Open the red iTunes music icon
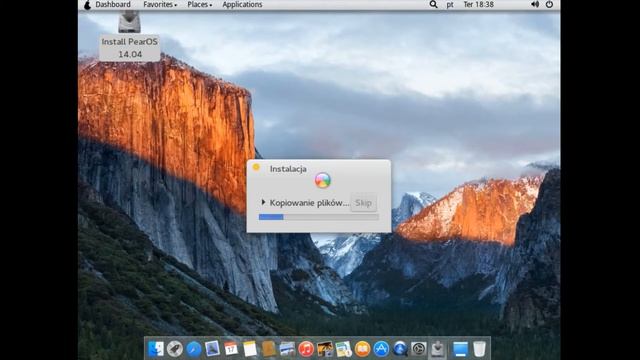Viewport: 640px width, 360px height. point(306,349)
